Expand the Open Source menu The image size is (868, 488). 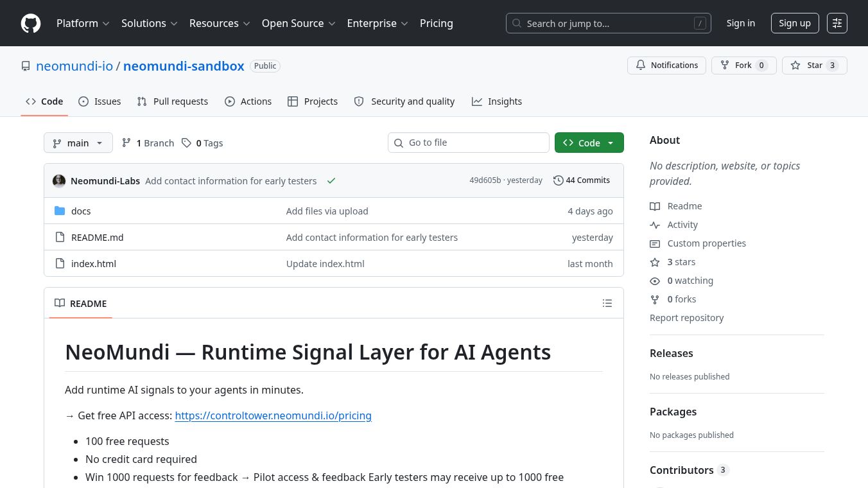[x=299, y=23]
